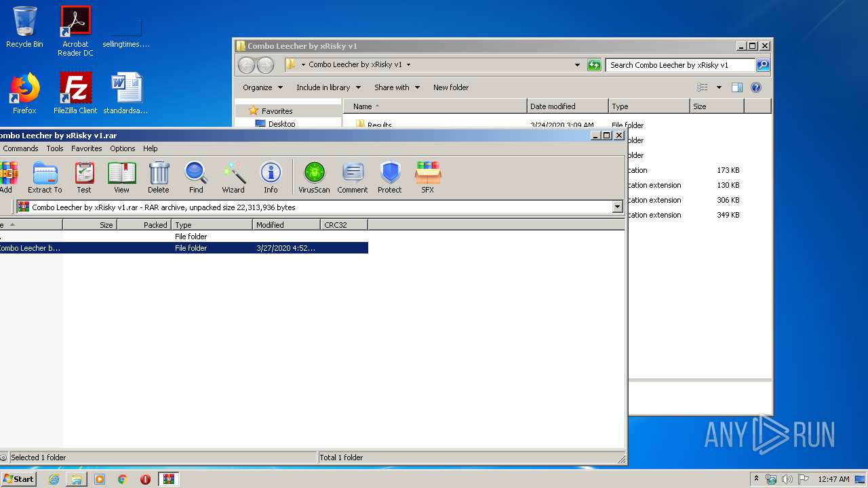Click the Opera taskbar icon

tap(145, 479)
